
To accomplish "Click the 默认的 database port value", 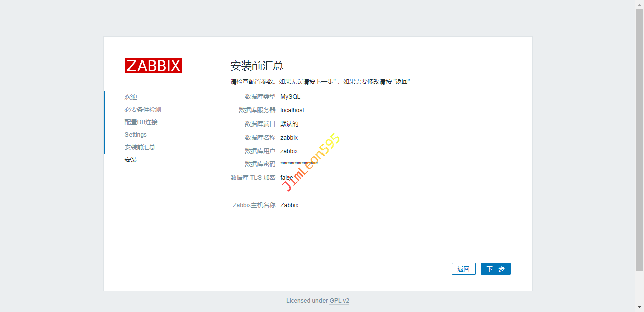I will pos(289,124).
